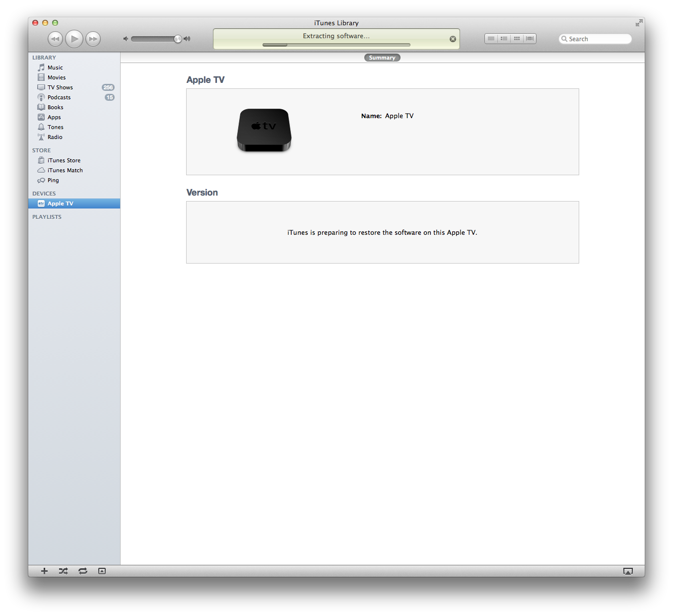Click the Books icon
673x616 pixels.
41,107
